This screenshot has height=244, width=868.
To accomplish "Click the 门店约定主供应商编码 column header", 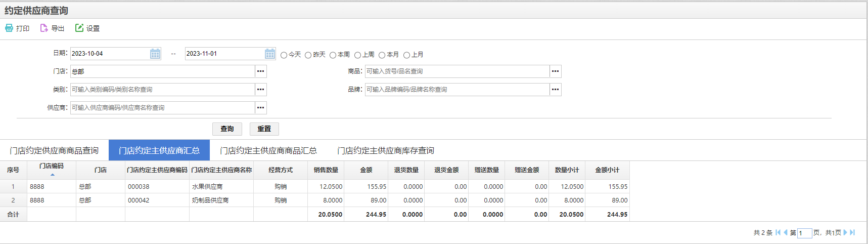I will click(157, 170).
